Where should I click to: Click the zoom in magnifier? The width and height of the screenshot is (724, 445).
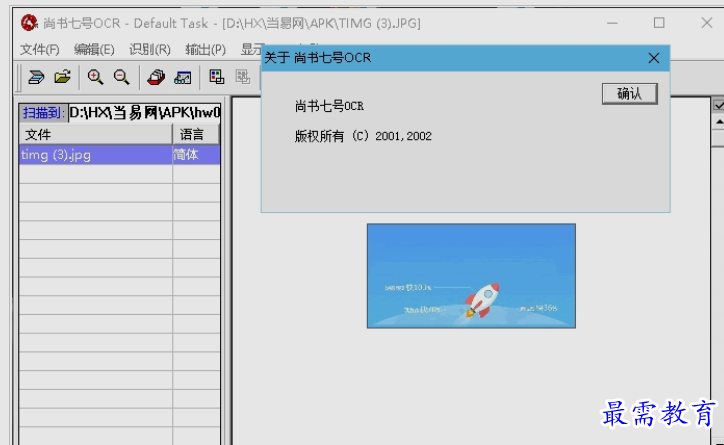[x=95, y=77]
